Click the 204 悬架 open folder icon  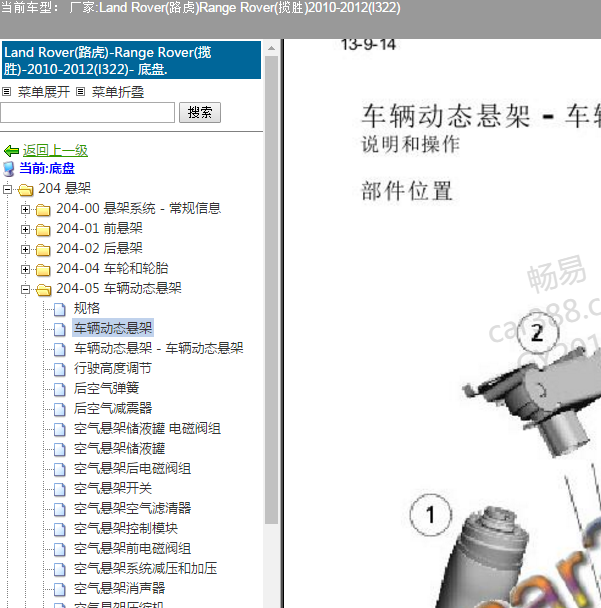26,190
